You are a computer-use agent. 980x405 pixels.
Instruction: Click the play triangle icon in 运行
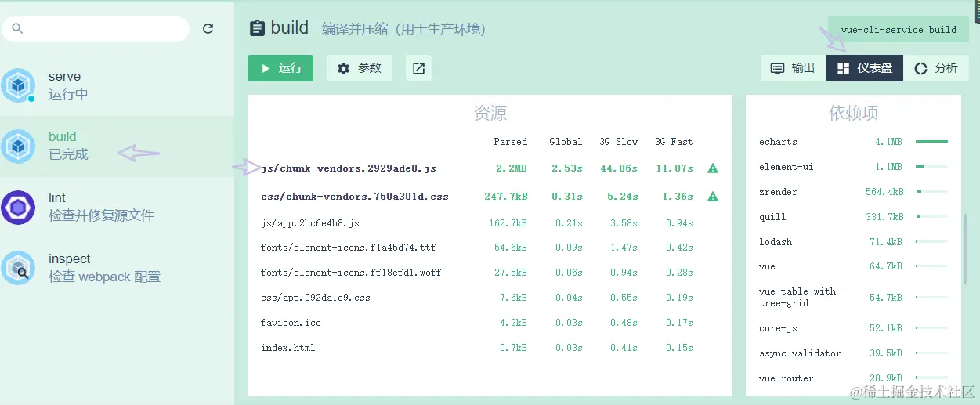pos(266,68)
